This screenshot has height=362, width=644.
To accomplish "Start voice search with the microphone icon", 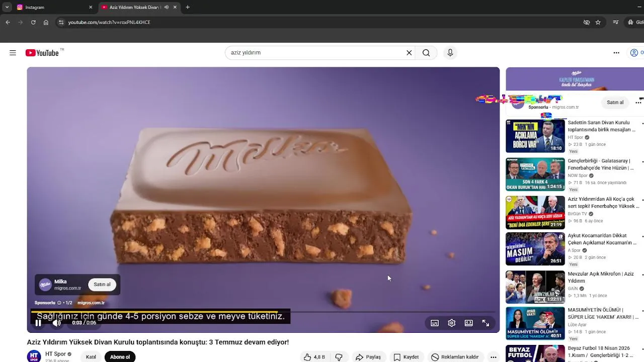I will click(450, 53).
